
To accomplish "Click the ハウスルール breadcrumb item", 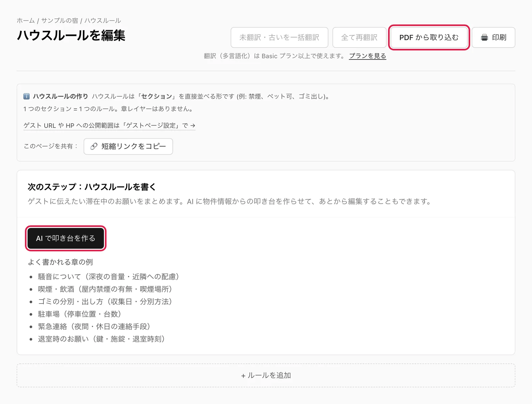I will [x=102, y=21].
